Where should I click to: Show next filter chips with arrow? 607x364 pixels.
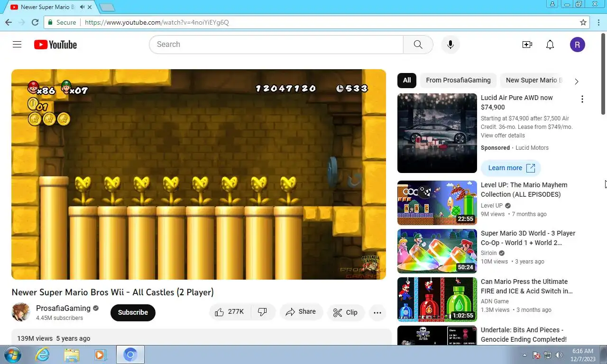tap(577, 81)
